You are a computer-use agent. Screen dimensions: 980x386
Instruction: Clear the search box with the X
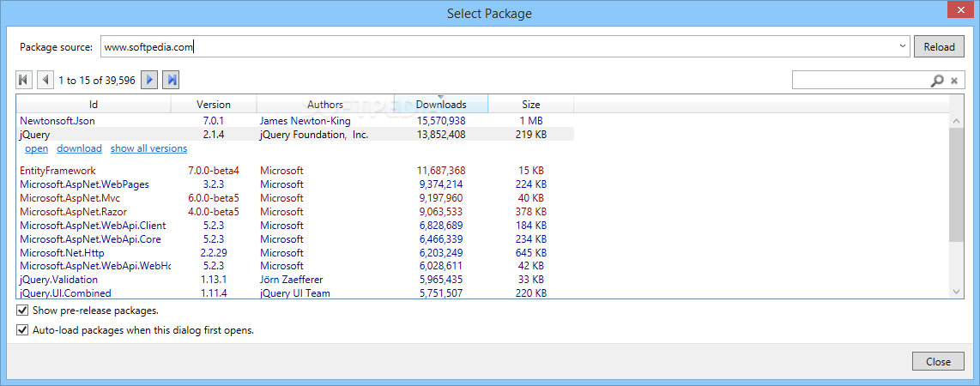[953, 81]
